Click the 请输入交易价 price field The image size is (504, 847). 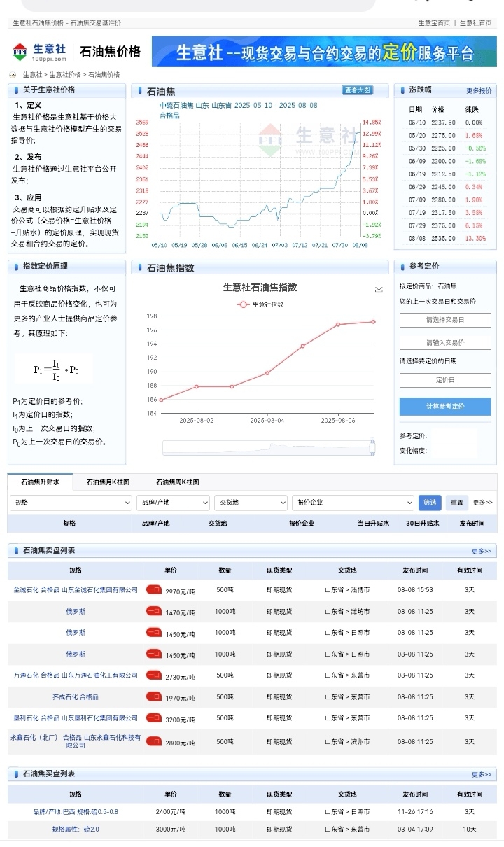tap(445, 343)
